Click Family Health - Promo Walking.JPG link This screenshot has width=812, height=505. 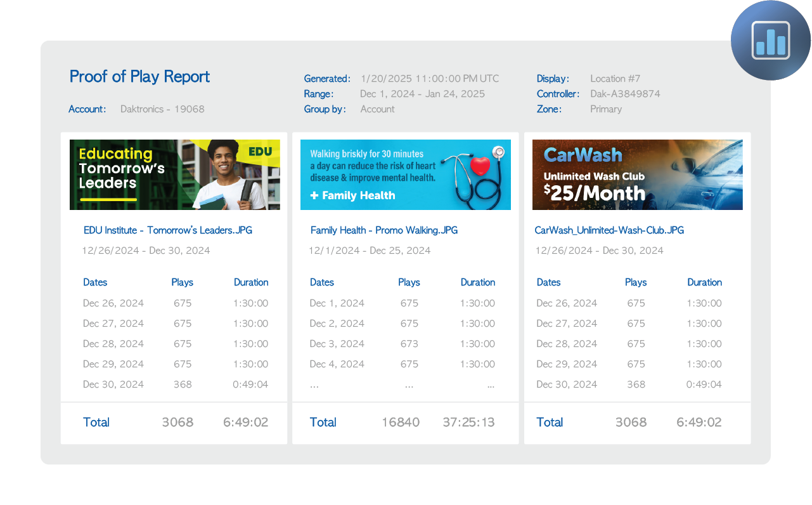click(383, 230)
